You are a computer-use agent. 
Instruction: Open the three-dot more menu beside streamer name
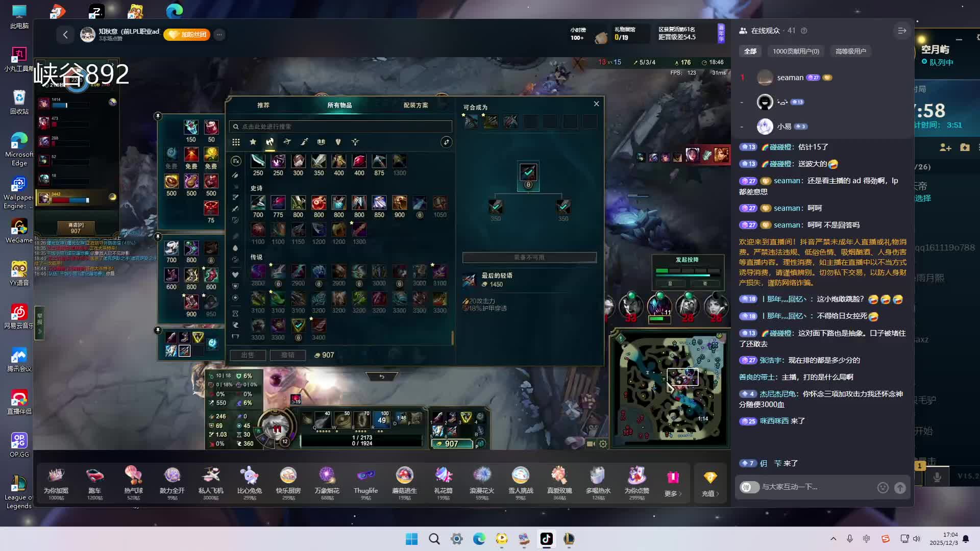tap(219, 35)
